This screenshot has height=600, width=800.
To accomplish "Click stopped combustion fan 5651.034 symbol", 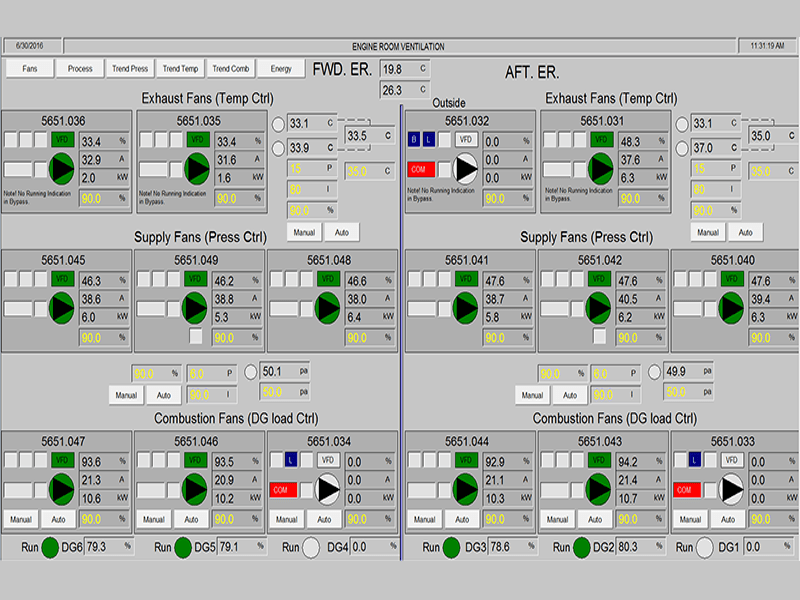I will coord(328,489).
